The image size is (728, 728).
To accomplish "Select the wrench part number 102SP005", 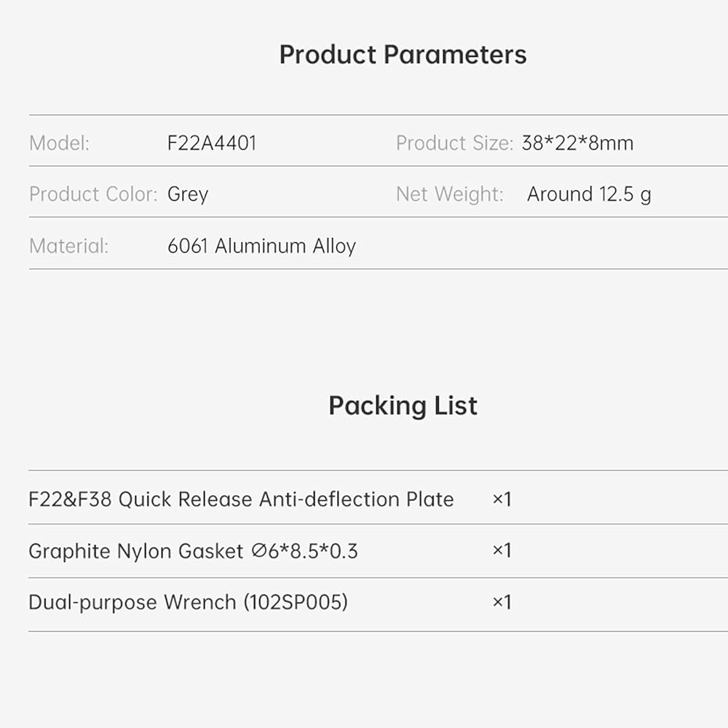I will click(296, 603).
